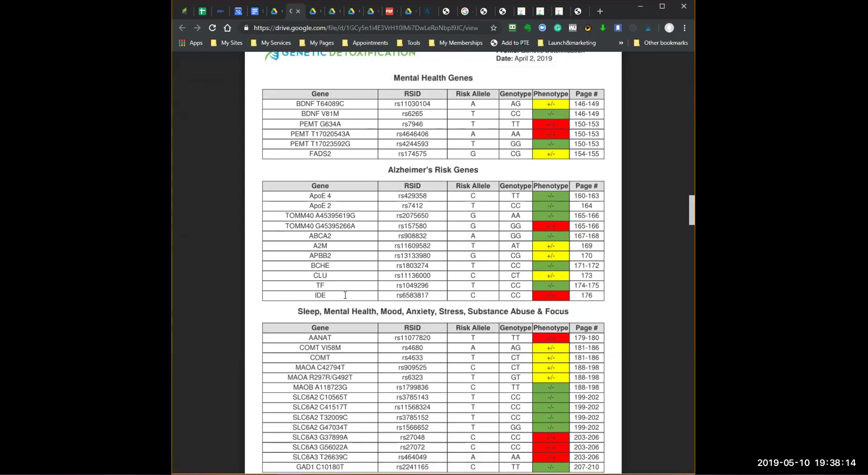Open the Chrome profile avatar
Image resolution: width=868 pixels, height=475 pixels.
click(669, 28)
